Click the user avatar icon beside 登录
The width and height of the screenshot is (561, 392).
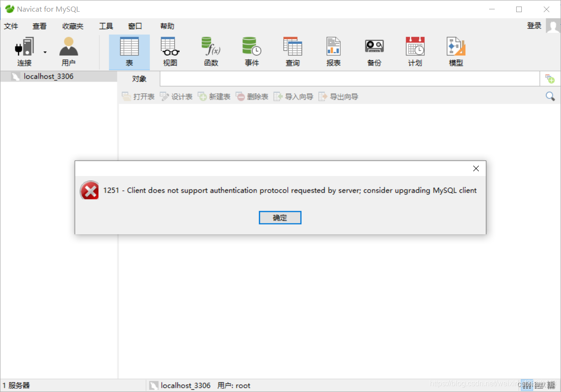coord(553,26)
